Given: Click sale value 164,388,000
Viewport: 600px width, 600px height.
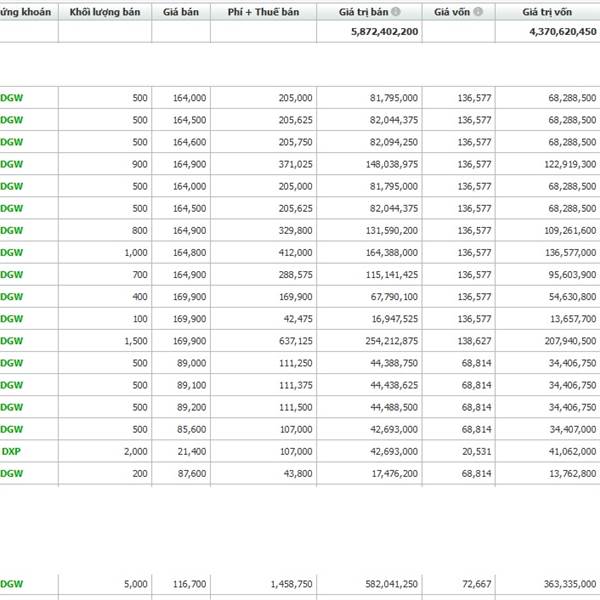Looking at the screenshot, I should pyautogui.click(x=392, y=253).
